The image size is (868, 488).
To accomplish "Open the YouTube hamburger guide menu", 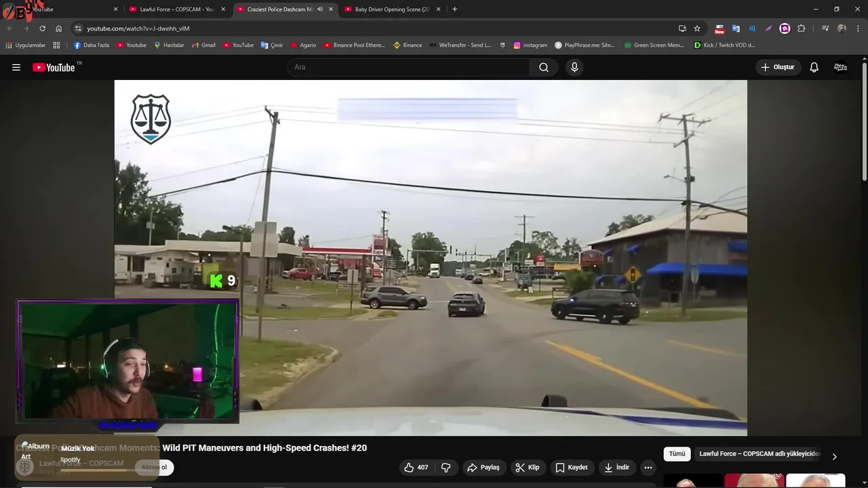I will pyautogui.click(x=16, y=67).
